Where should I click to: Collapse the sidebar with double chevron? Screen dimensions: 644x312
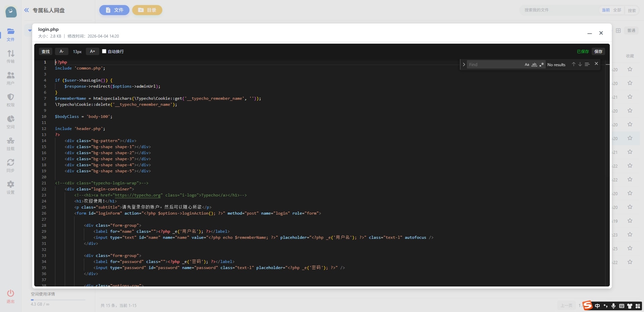click(x=26, y=10)
